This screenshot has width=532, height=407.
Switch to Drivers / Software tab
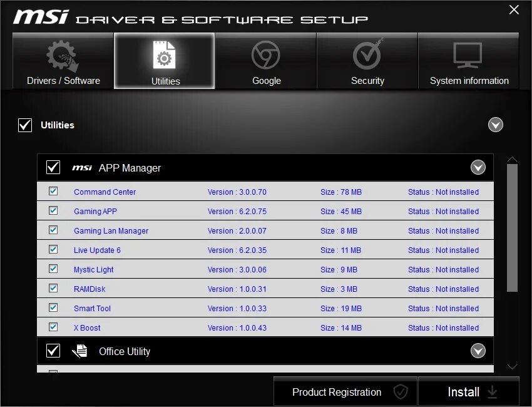coord(63,61)
